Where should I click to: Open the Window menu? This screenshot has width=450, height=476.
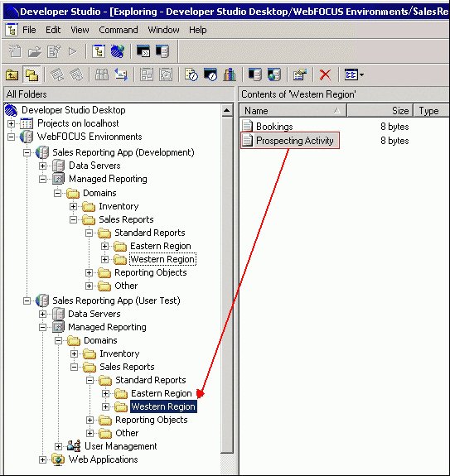(x=163, y=30)
